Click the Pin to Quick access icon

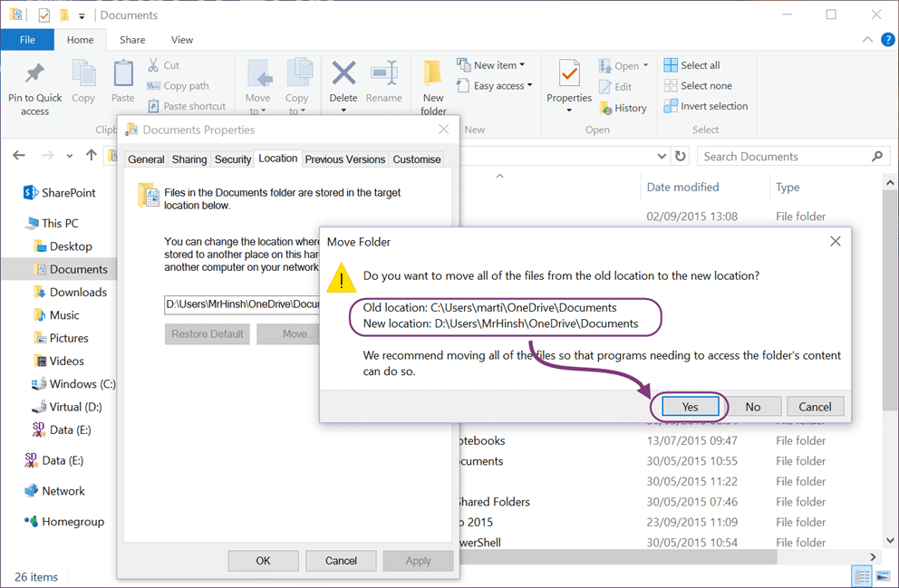pyautogui.click(x=34, y=73)
